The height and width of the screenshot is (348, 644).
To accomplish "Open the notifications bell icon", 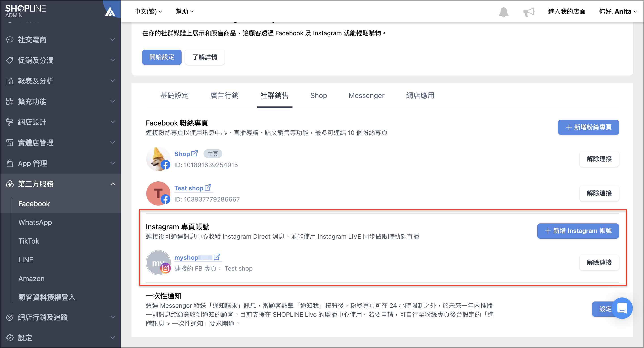I will click(504, 12).
